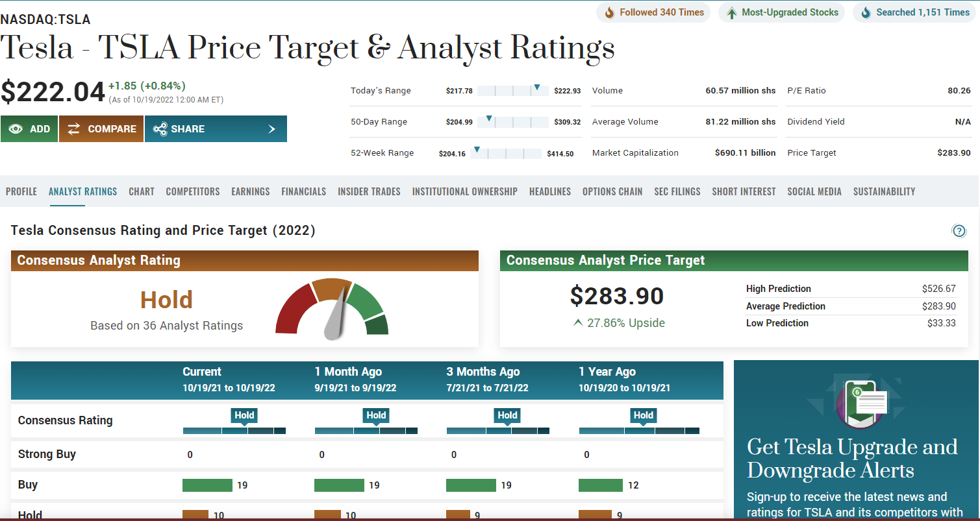This screenshot has height=521, width=980.
Task: Click 1 Year Ago Hold marker
Action: point(644,416)
